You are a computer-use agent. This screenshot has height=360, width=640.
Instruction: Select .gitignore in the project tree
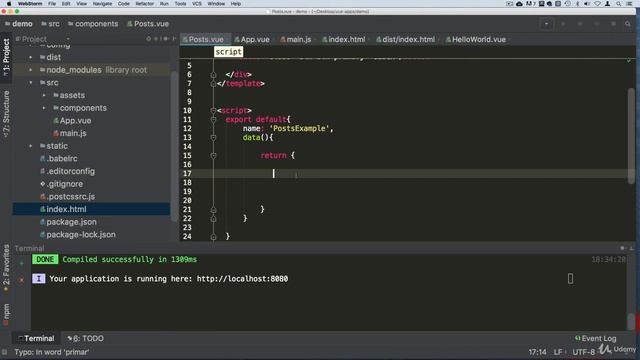[61, 184]
